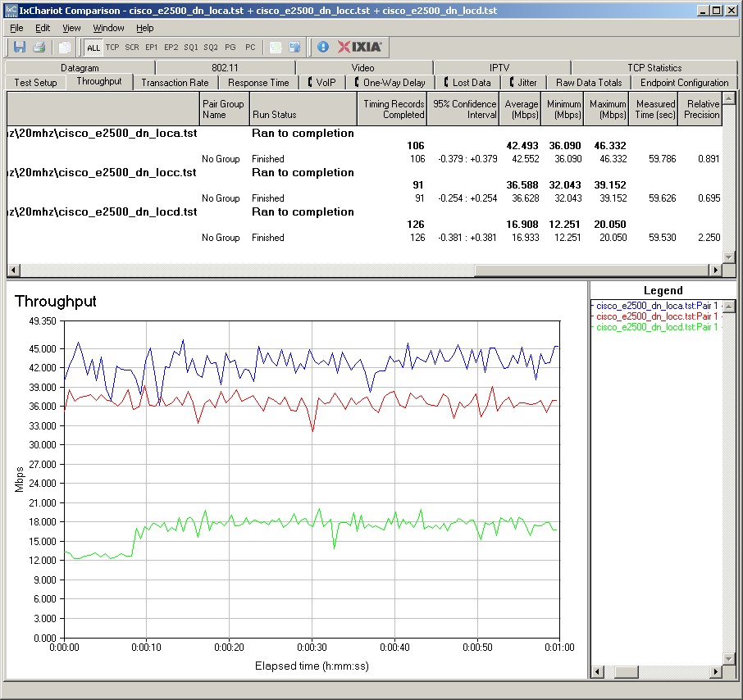Click the IxChariot title bar application icon
Image resolution: width=743 pixels, height=700 pixels.
11,11
